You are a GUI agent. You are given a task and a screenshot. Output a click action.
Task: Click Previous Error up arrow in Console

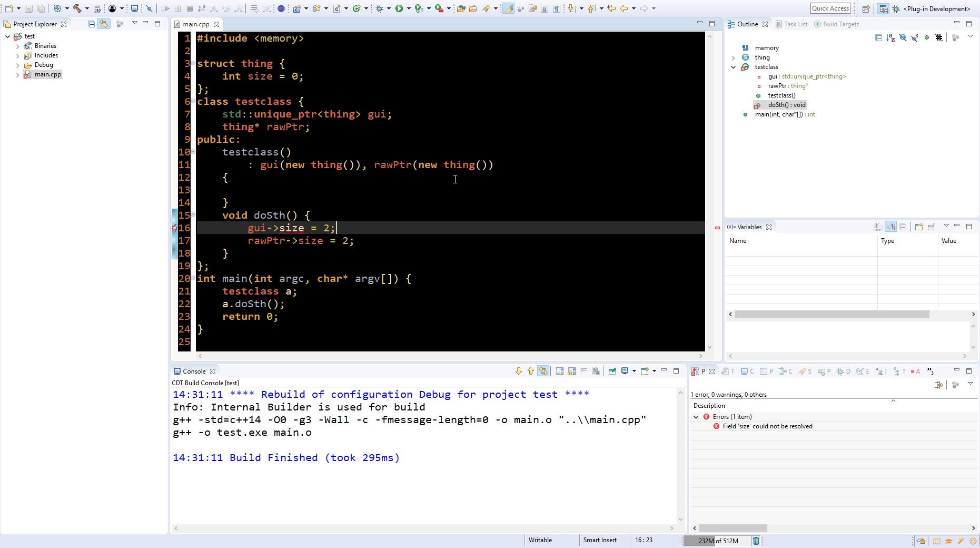point(531,371)
